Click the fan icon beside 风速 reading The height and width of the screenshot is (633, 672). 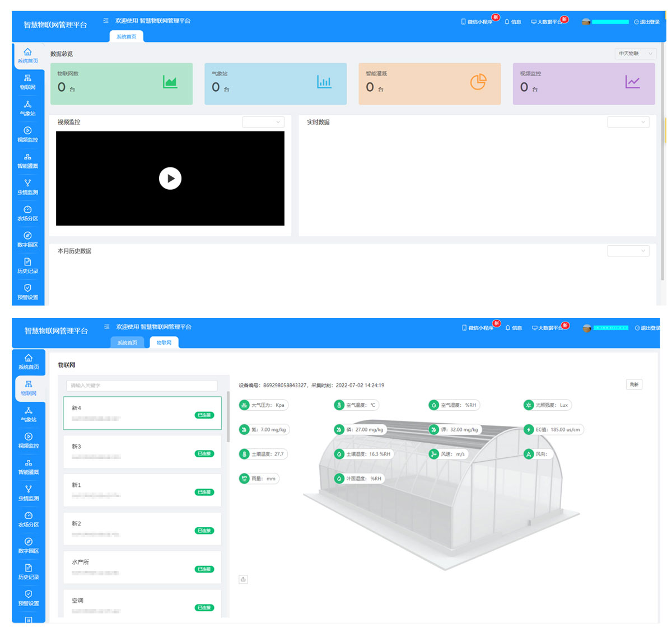click(433, 454)
